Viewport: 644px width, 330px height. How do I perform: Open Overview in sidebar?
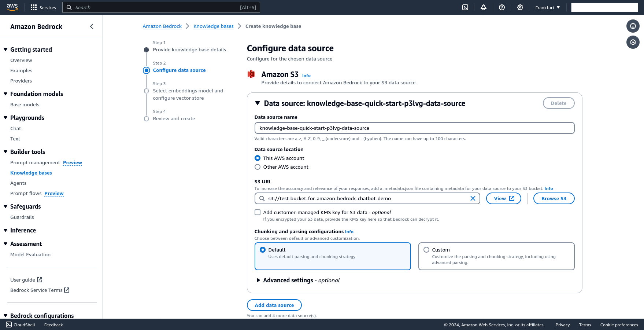click(x=21, y=60)
